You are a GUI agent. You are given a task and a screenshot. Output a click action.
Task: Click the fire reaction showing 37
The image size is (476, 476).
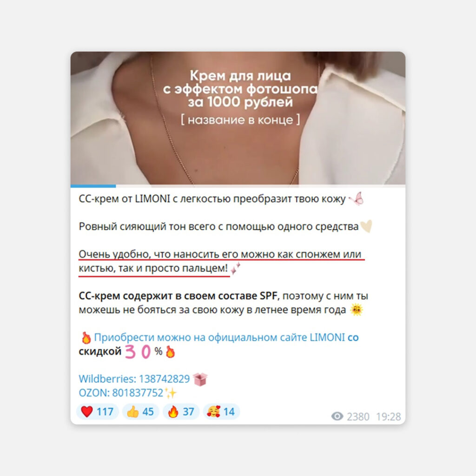tap(181, 412)
